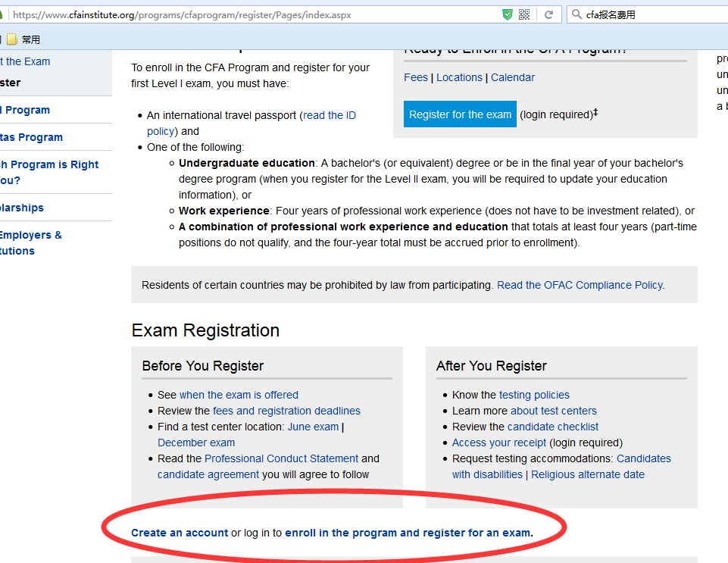
Task: Open the Locations link
Action: [x=459, y=77]
